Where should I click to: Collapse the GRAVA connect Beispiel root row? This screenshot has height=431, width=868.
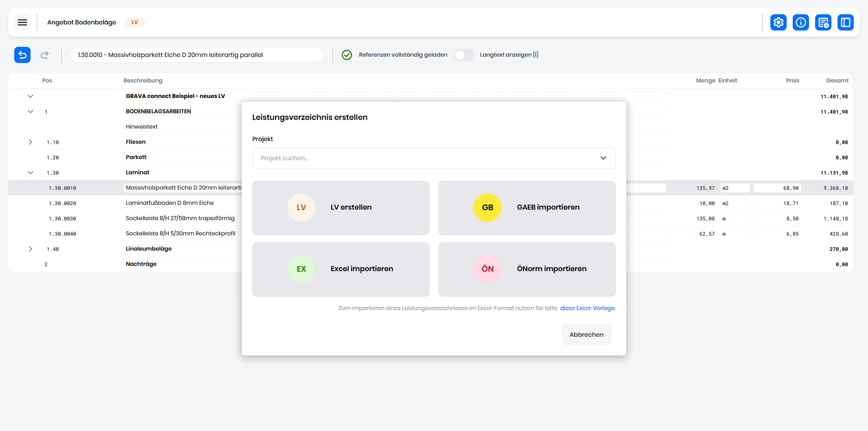coord(31,96)
